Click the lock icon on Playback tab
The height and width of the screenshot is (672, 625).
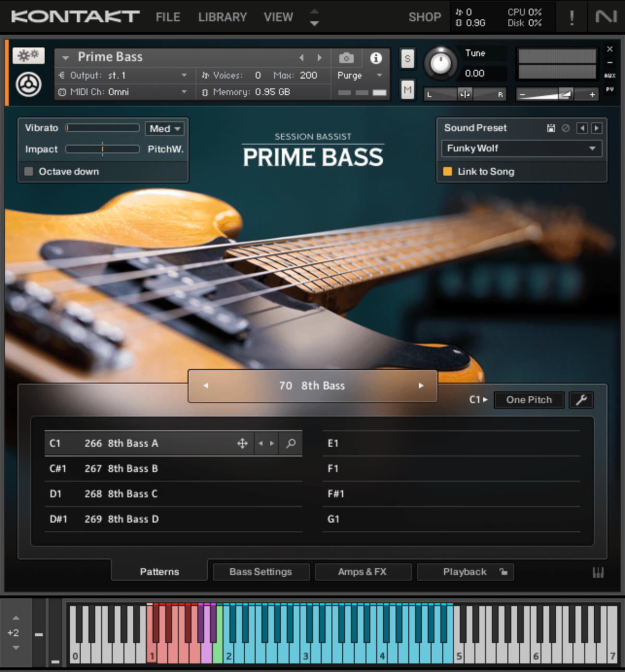[503, 572]
